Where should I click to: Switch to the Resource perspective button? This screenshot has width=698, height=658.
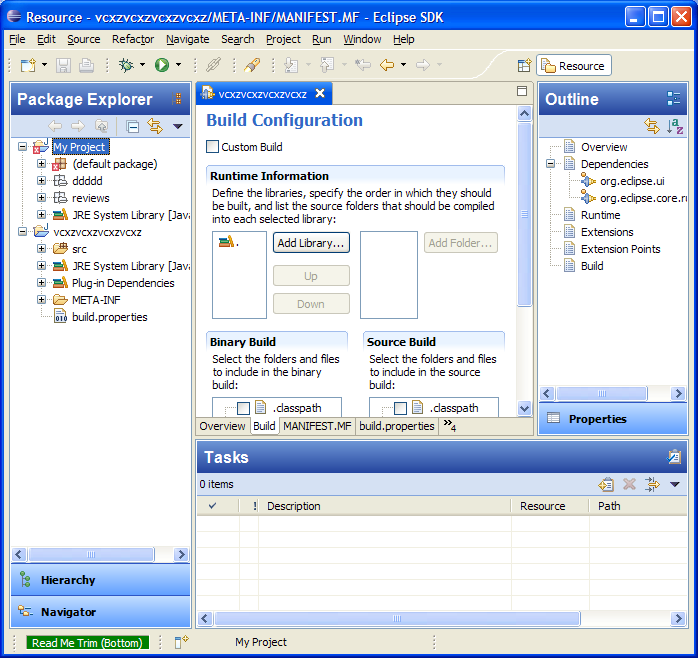point(573,66)
